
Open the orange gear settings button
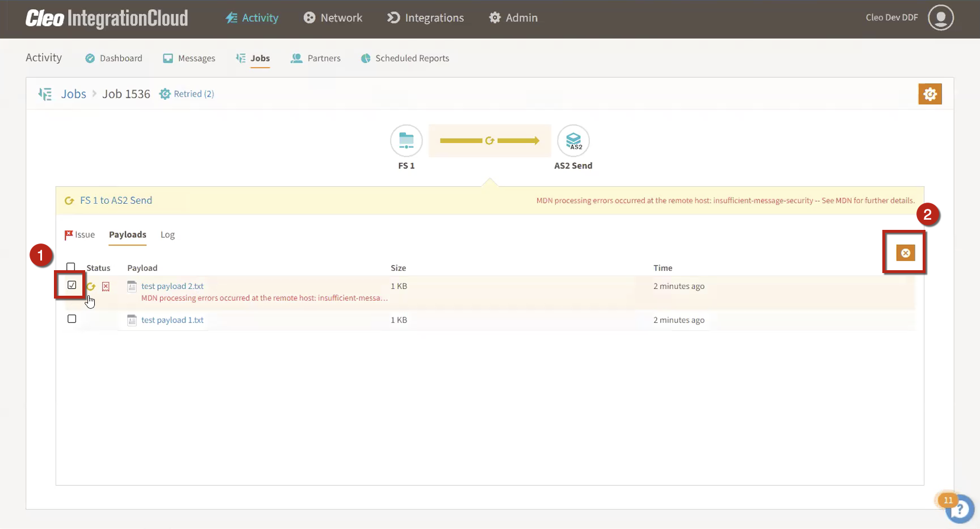pos(929,94)
